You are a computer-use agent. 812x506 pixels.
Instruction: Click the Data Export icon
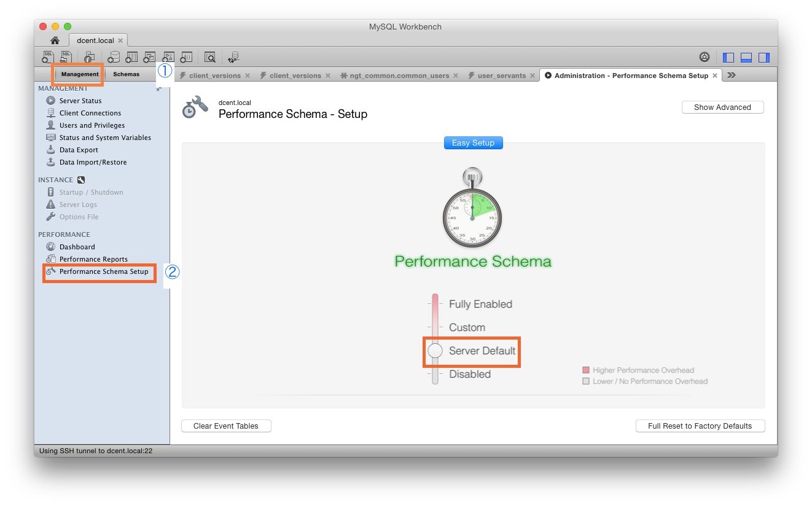(51, 150)
